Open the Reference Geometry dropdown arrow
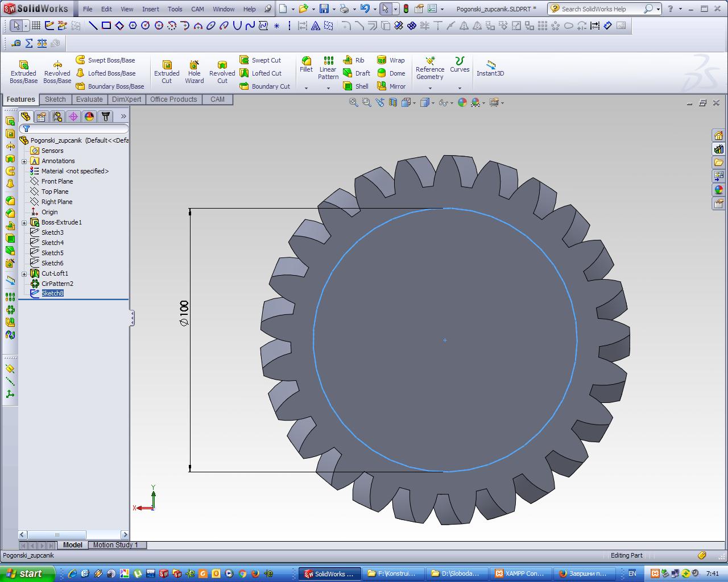The width and height of the screenshot is (728, 582). coord(430,88)
